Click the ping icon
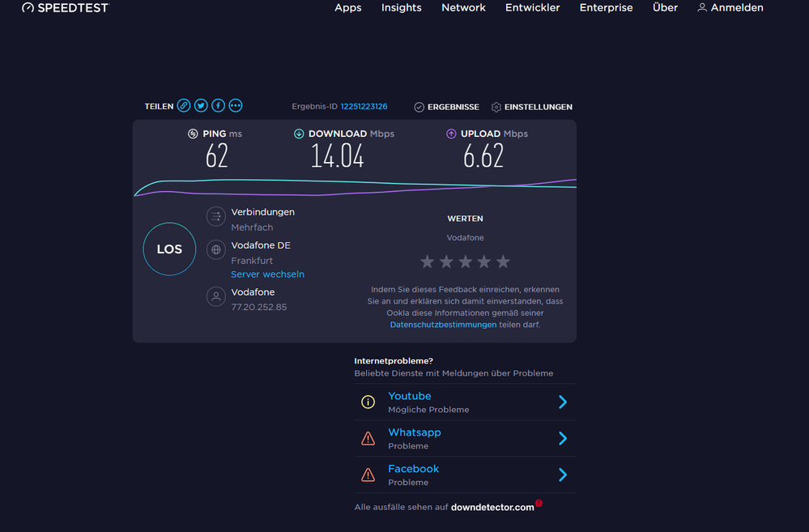809x532 pixels. click(x=193, y=134)
